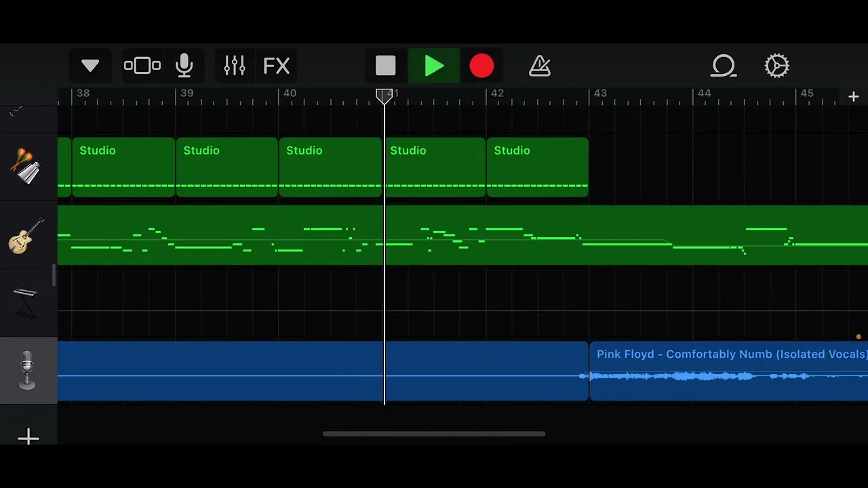Open the loop browser

724,66
